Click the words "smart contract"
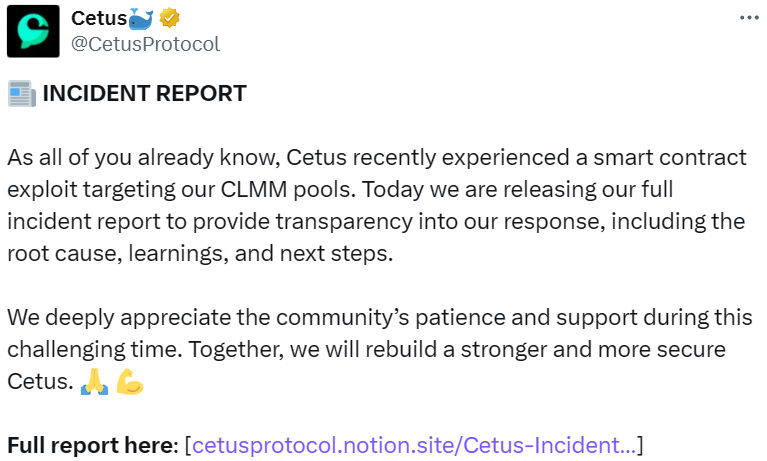 (681, 158)
